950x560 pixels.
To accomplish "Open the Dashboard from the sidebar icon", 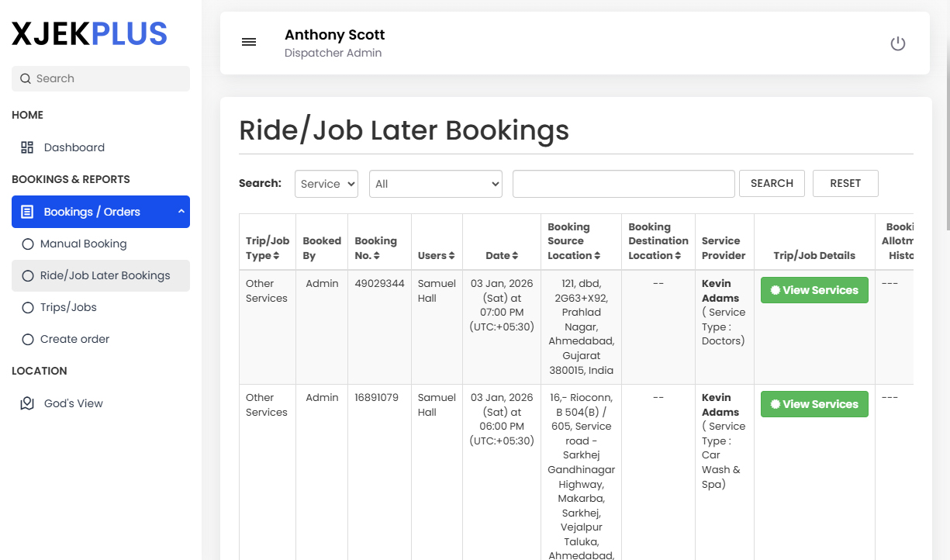I will (26, 147).
